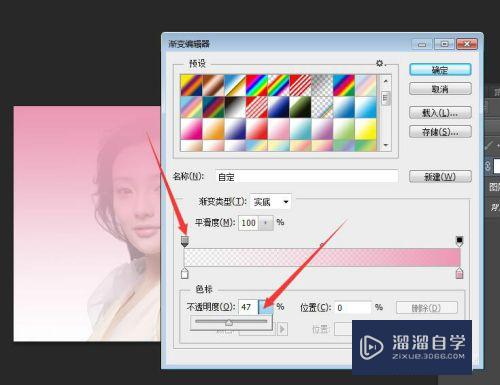Pick the white-to-indigo gradient preset
This screenshot has width=500, height=385.
point(235,129)
